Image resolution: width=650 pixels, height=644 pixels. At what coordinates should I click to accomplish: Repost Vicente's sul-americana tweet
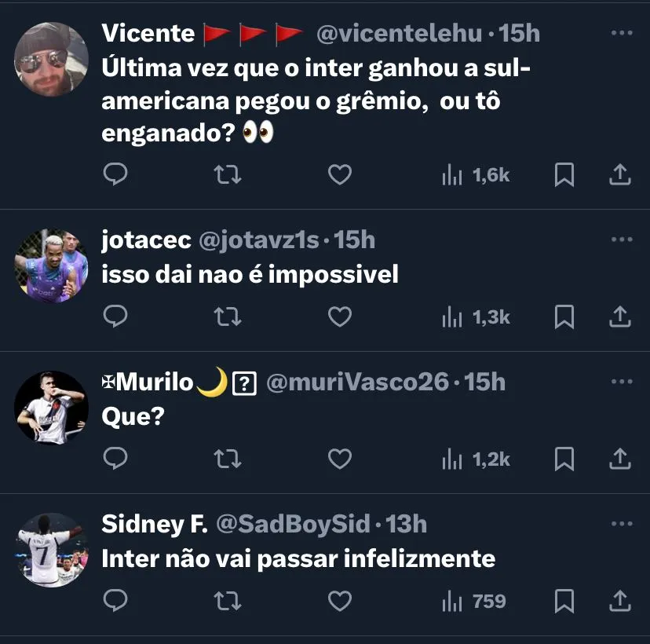point(228,174)
